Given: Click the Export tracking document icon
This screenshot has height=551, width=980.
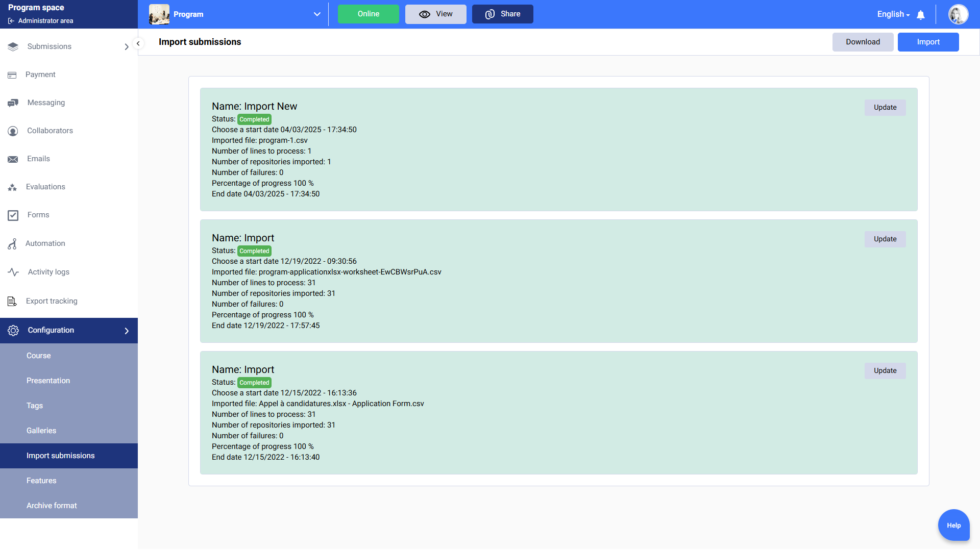Looking at the screenshot, I should click(12, 301).
